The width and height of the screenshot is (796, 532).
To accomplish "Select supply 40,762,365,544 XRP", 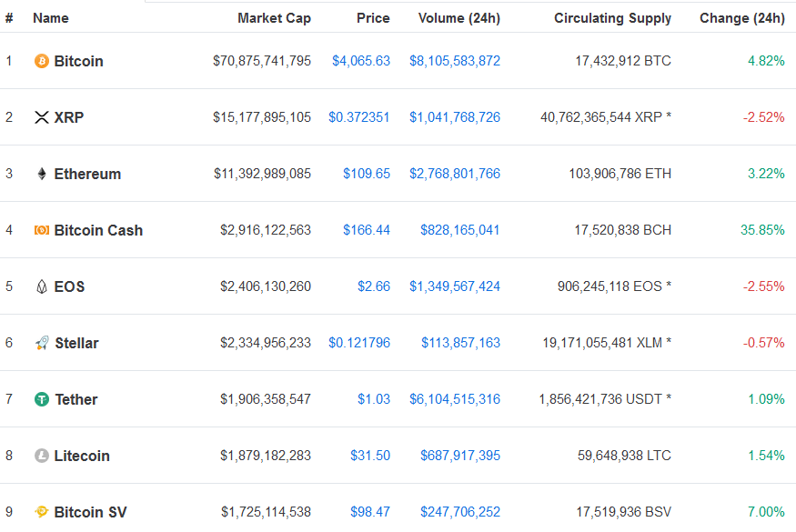I will tap(606, 117).
